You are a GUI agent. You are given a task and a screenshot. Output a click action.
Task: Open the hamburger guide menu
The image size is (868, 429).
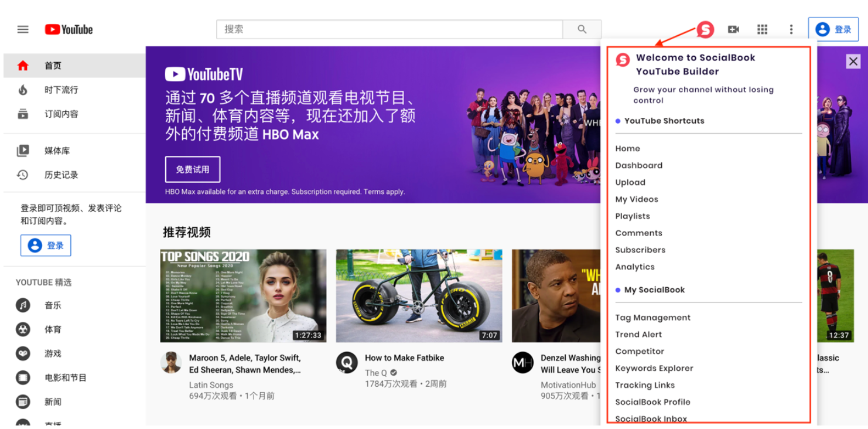pyautogui.click(x=23, y=29)
